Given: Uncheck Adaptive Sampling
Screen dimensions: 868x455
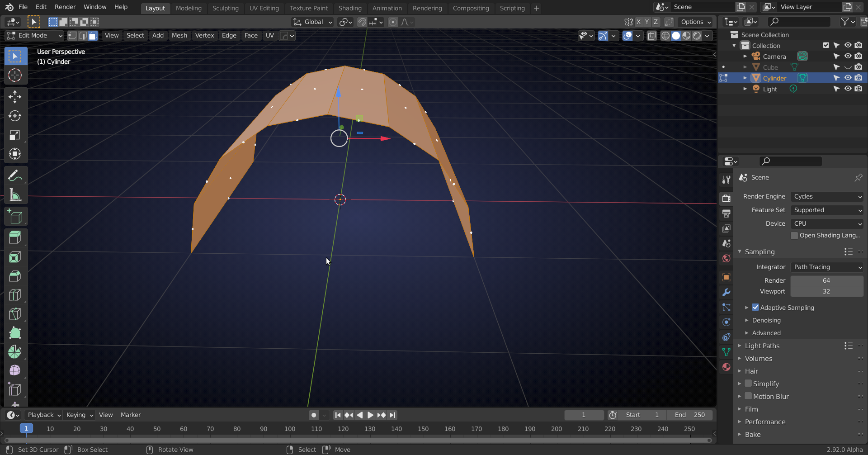Looking at the screenshot, I should (x=755, y=308).
